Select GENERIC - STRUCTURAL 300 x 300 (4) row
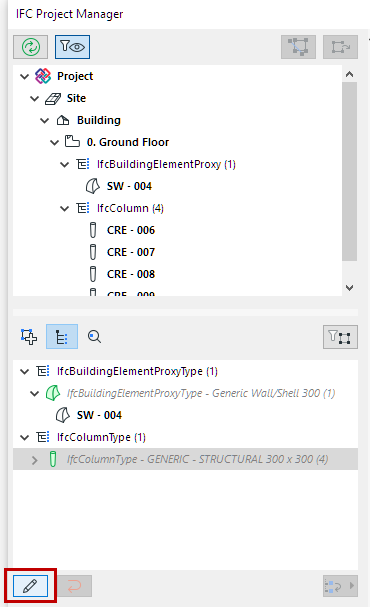 coord(185,460)
